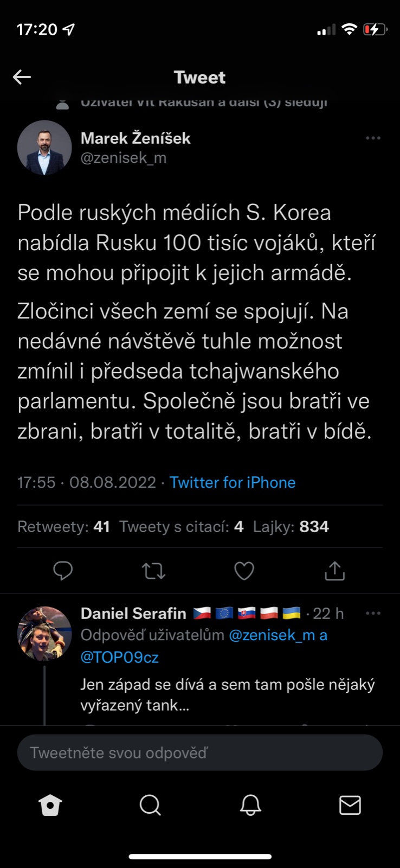Share the tweet via share icon
The height and width of the screenshot is (868, 400).
pos(334,571)
